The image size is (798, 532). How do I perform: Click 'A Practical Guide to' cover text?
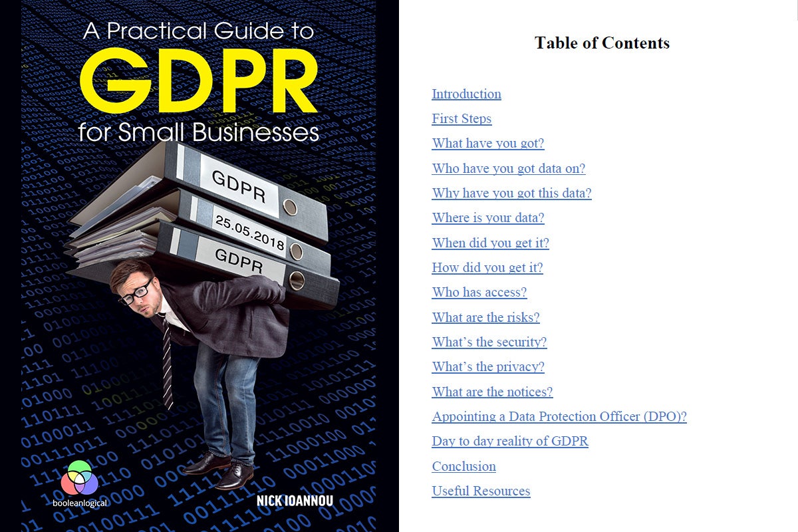[x=198, y=31]
